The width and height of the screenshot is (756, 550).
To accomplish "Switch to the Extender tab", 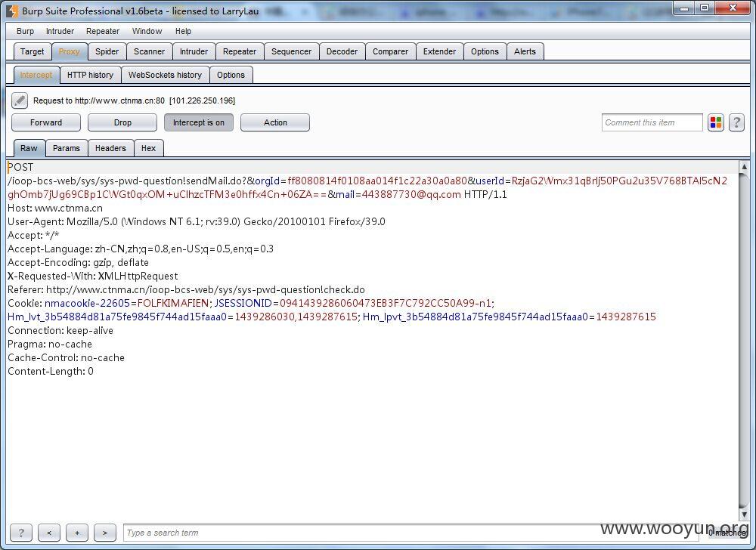I will coord(439,51).
